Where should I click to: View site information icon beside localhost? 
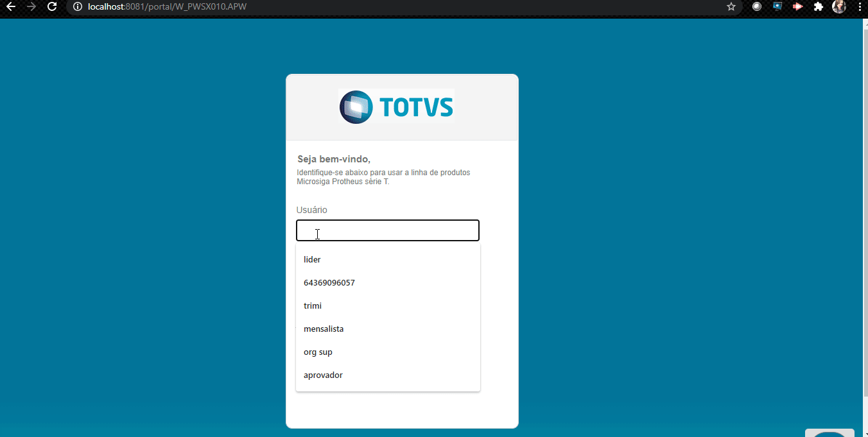tap(77, 6)
